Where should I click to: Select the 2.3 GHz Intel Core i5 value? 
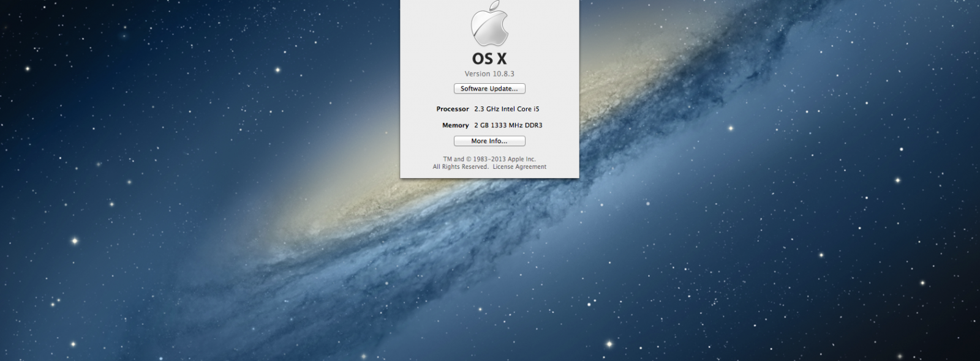(507, 109)
